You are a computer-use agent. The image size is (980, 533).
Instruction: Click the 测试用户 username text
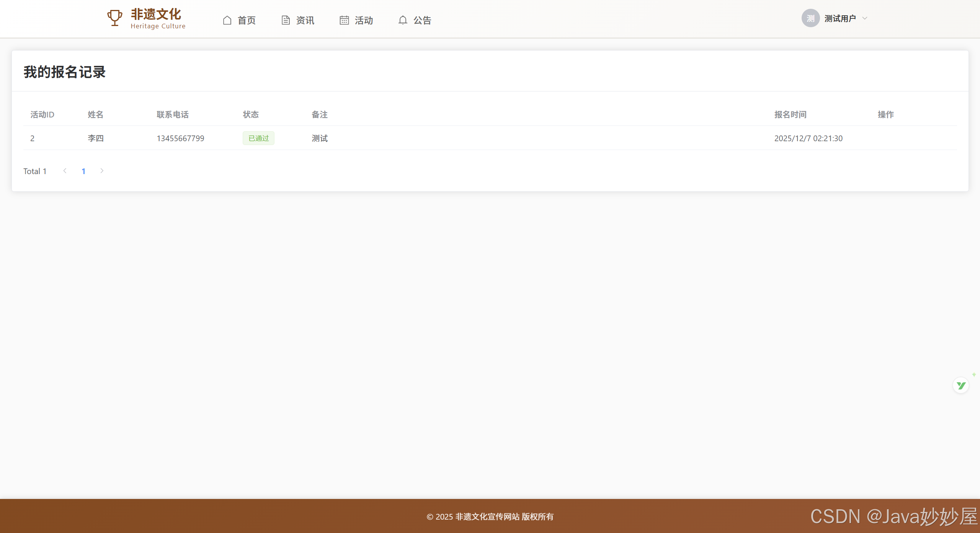(x=840, y=18)
